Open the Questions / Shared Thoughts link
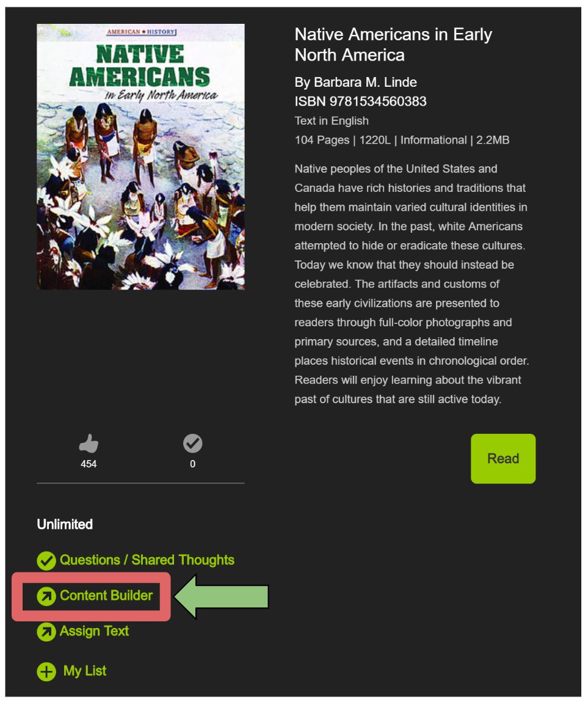Screen dimensions: 588x702 [147, 560]
